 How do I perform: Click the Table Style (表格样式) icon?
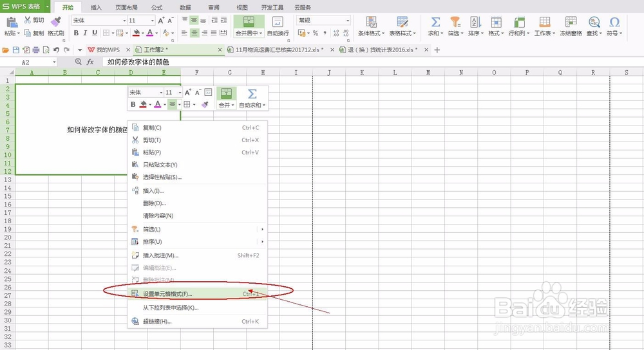402,22
